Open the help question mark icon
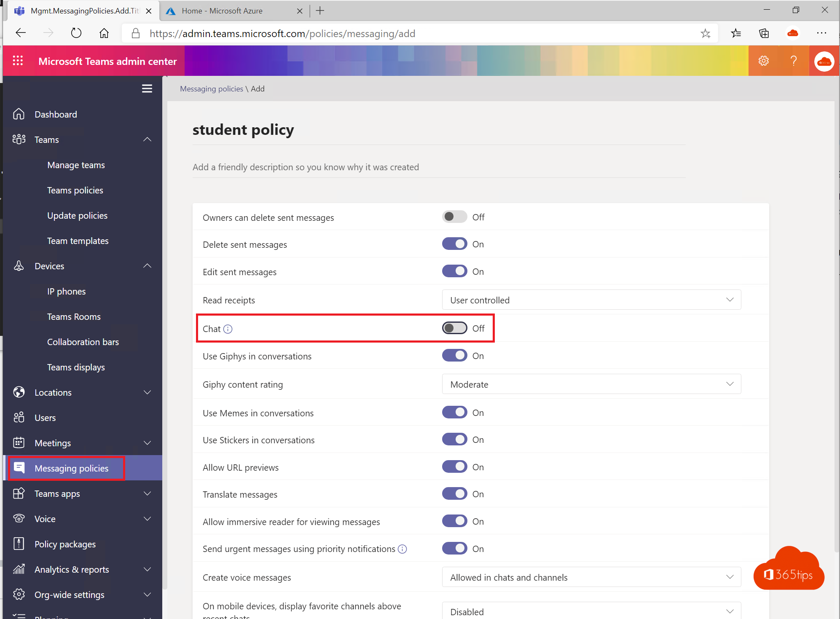The width and height of the screenshot is (840, 619). 794,61
